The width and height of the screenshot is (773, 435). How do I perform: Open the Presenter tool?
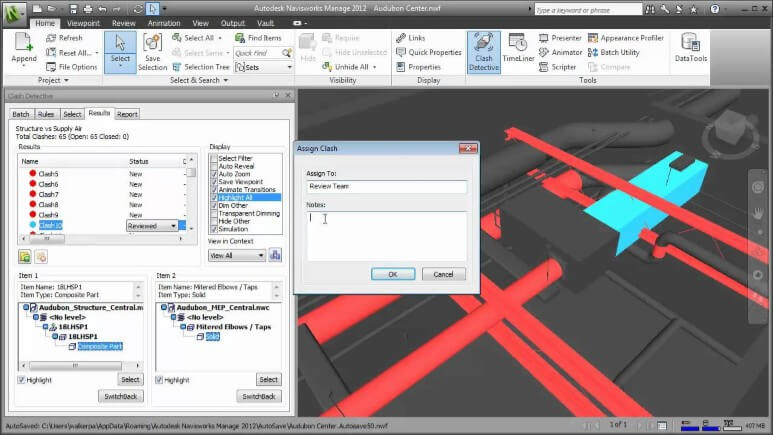point(560,38)
